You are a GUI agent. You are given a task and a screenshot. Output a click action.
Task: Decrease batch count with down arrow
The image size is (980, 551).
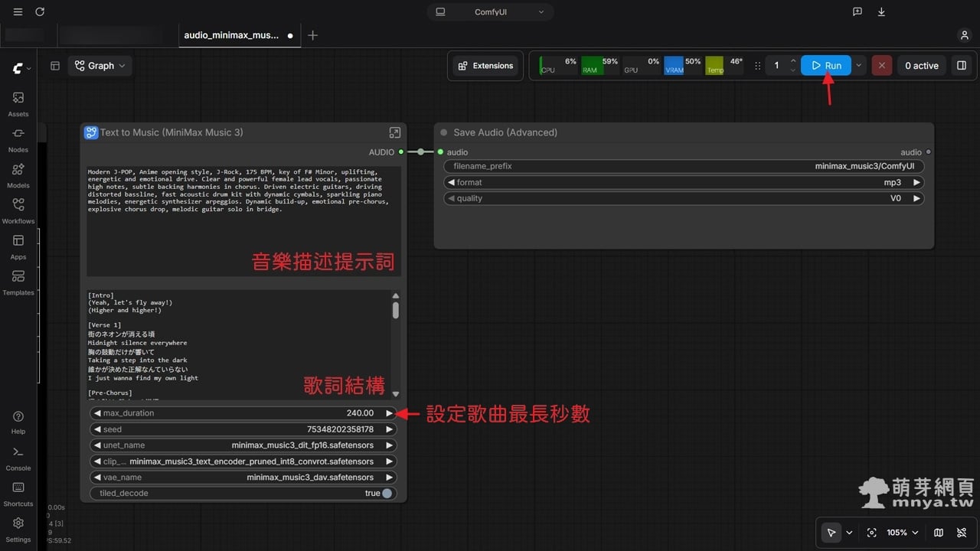click(793, 70)
